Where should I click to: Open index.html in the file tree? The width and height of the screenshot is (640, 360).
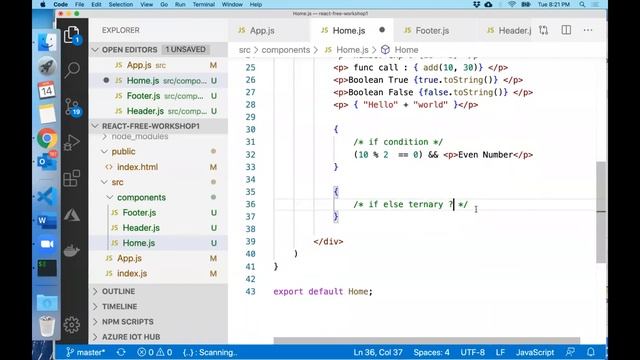[137, 167]
